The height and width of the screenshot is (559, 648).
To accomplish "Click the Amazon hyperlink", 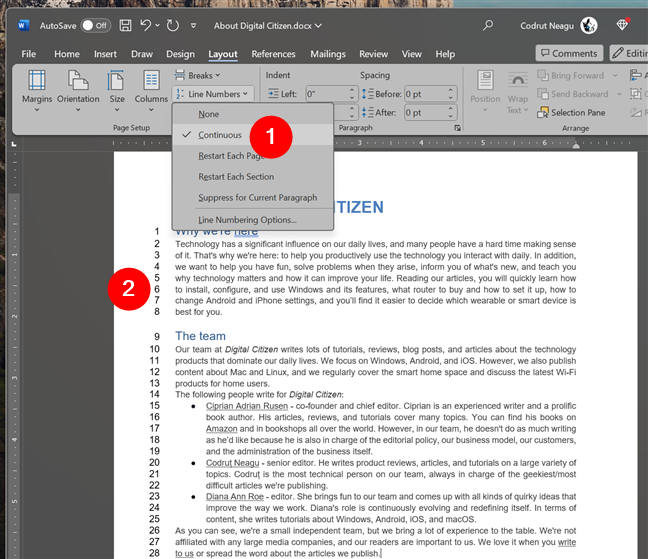I will 222,429.
